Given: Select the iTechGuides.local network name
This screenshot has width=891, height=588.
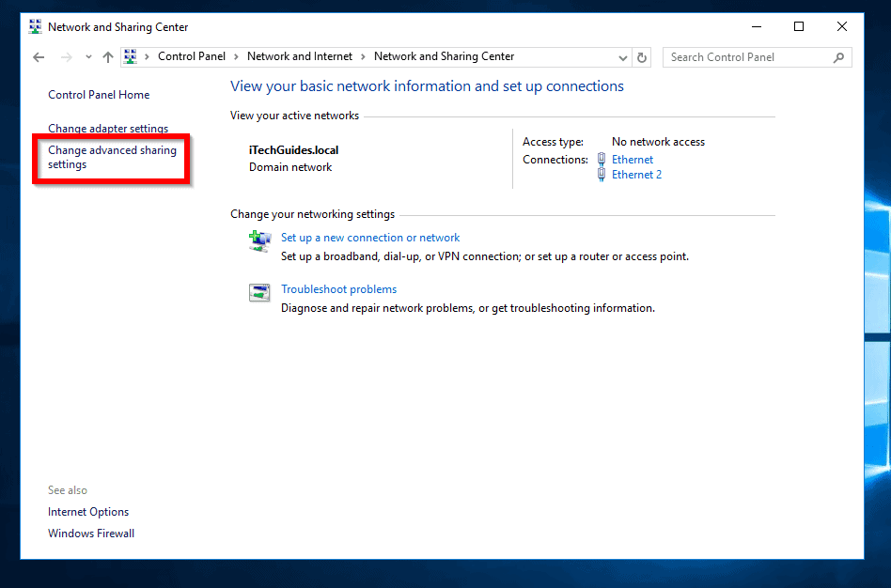Looking at the screenshot, I should 294,150.
